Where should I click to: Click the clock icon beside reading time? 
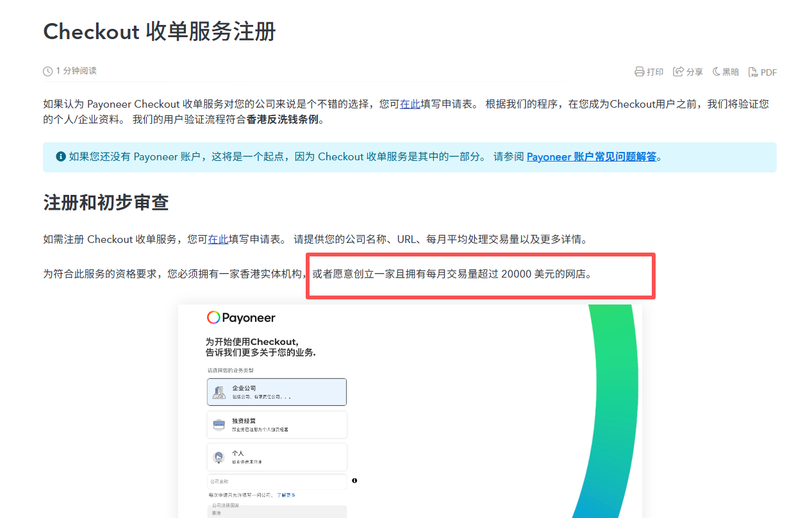pyautogui.click(x=47, y=71)
